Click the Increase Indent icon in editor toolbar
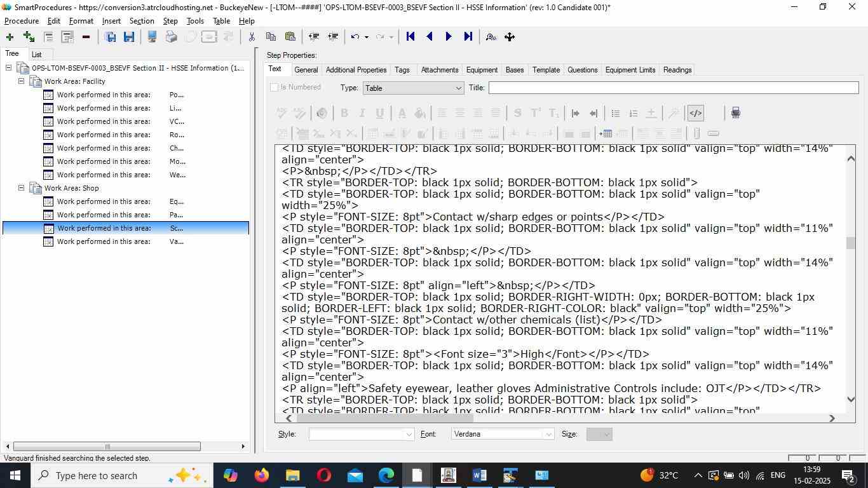Screen dimensions: 868x488 coord(576,113)
